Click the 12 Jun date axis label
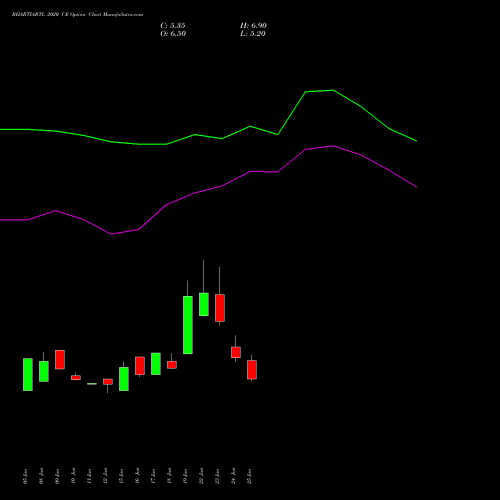500x500 pixels. tap(106, 476)
